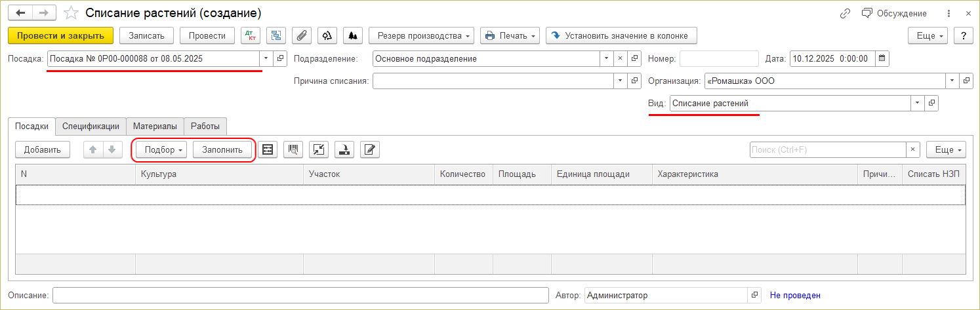Click the Заполнить button
The width and height of the screenshot is (980, 310).
222,149
